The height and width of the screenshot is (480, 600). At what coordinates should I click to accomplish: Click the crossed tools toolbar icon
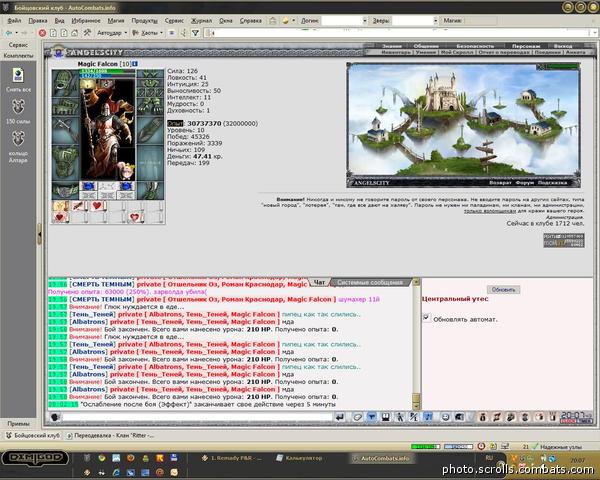click(87, 33)
